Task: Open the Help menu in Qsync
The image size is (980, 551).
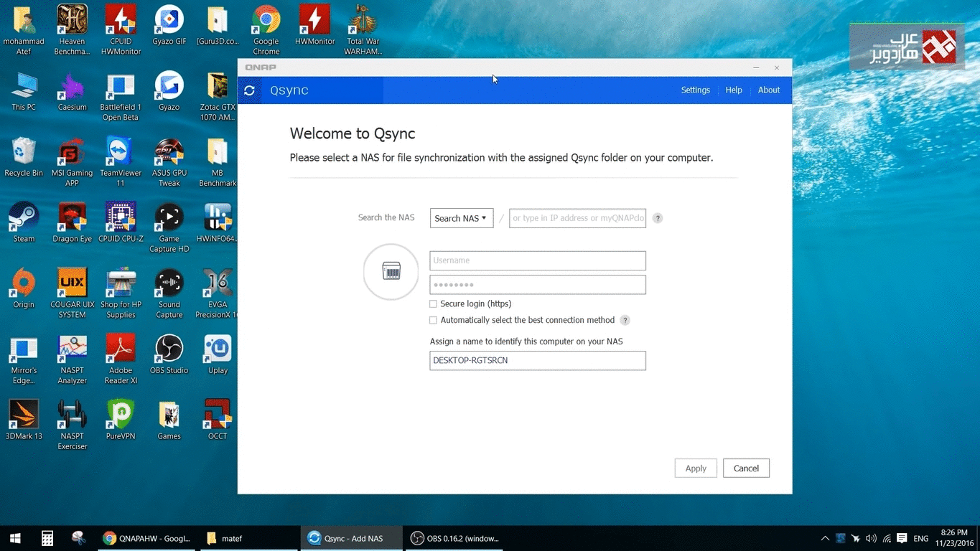Action: coord(734,90)
